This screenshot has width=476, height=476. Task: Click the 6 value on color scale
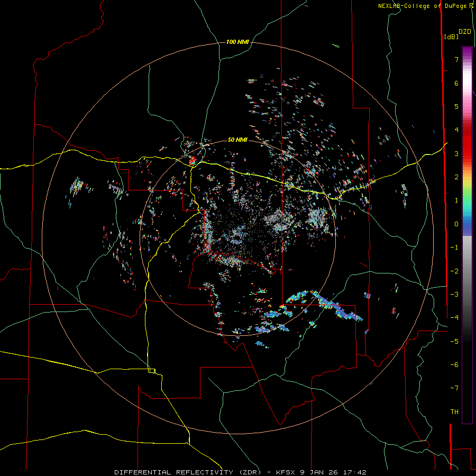pyautogui.click(x=456, y=83)
